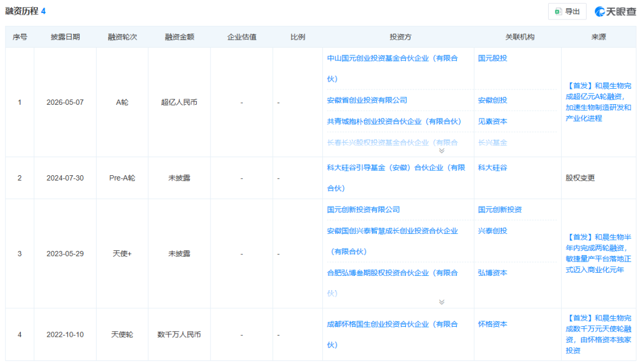Screen dimensions: 640x364
Task: Click the 关联机构 column header
Action: 520,37
